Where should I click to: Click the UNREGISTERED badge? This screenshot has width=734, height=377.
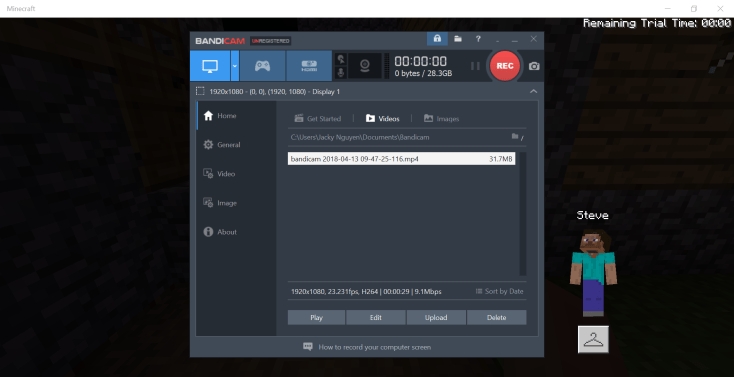[x=271, y=41]
